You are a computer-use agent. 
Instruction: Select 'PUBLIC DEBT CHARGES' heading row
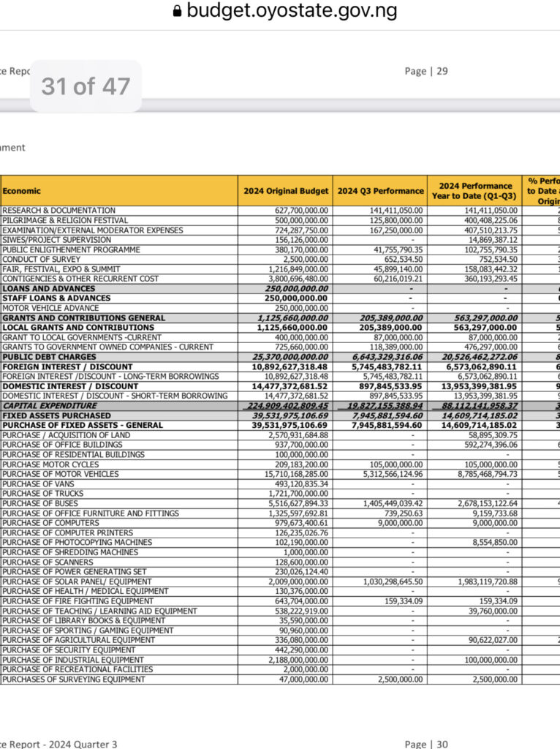[49, 357]
